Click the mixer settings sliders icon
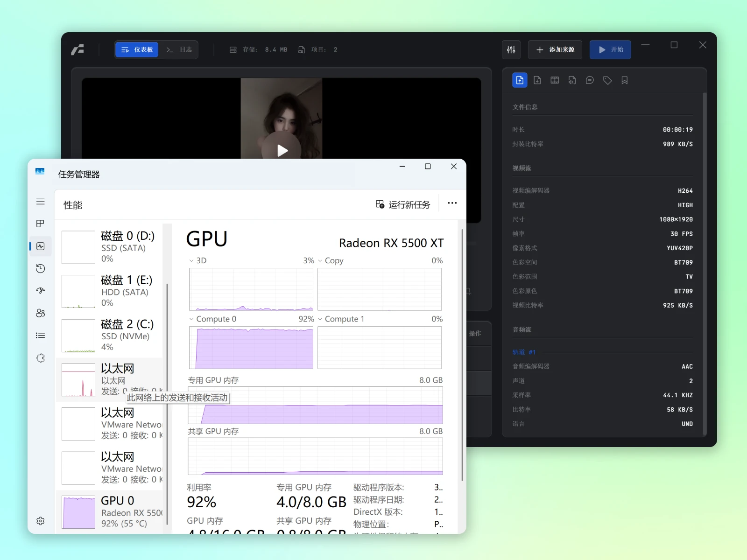 coord(511,49)
